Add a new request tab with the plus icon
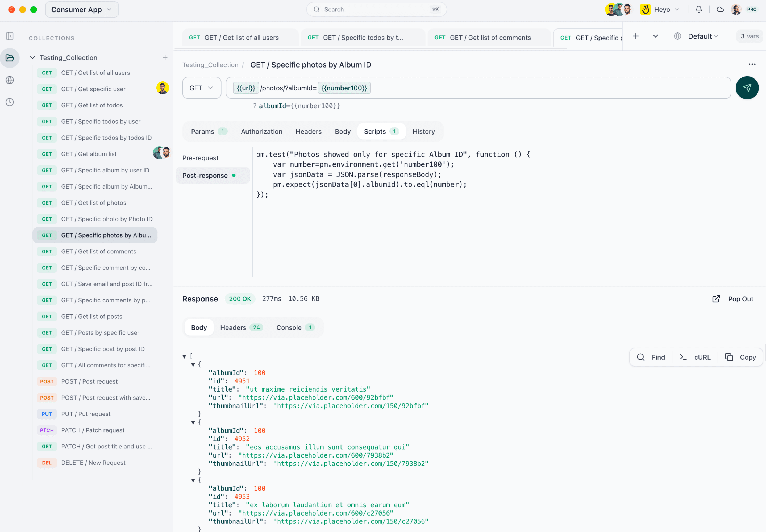The height and width of the screenshot is (532, 766). [635, 36]
